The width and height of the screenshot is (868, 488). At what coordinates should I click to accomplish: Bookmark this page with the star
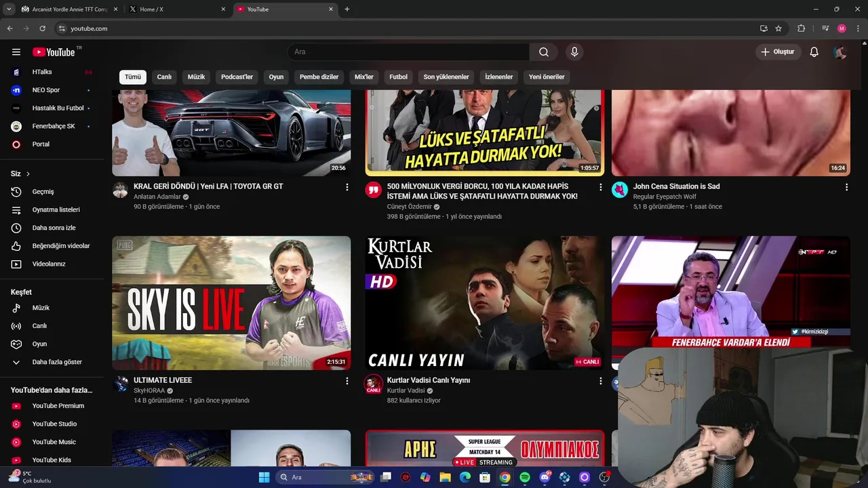[778, 28]
